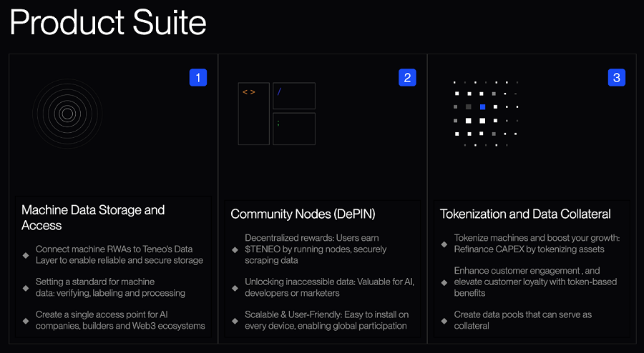Click the concentric circles icon in card 1
The height and width of the screenshot is (353, 644).
67,114
